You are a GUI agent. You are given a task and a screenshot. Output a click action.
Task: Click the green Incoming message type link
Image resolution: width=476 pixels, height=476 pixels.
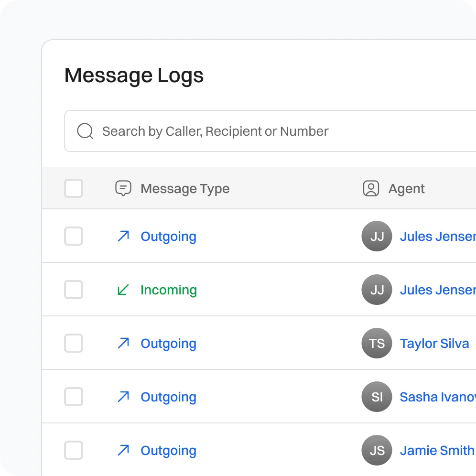point(168,290)
